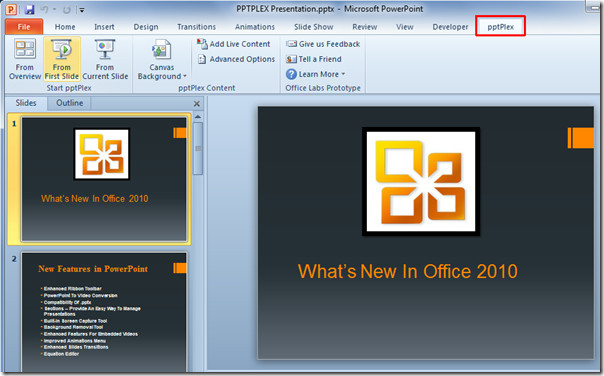Open the undo history dropdown arrow
The image size is (604, 376).
point(54,10)
